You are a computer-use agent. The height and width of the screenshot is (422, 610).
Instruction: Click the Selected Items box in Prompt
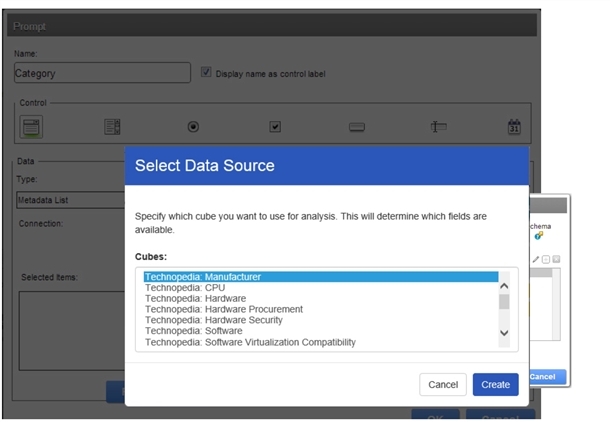(72, 331)
